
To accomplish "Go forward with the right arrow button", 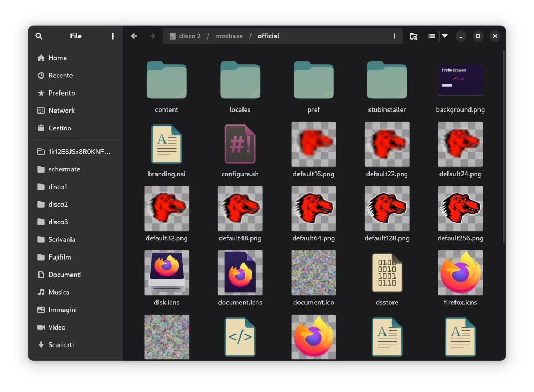I will (x=152, y=36).
